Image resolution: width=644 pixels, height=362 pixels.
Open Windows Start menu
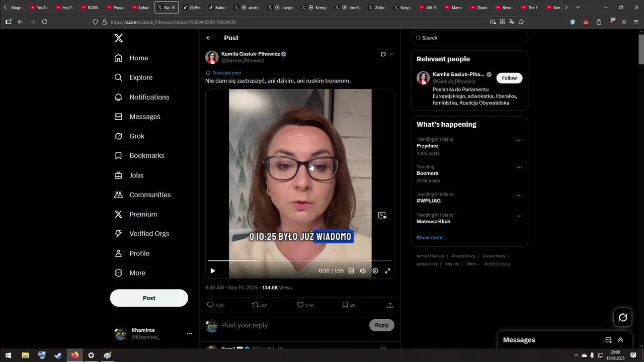coord(9,355)
